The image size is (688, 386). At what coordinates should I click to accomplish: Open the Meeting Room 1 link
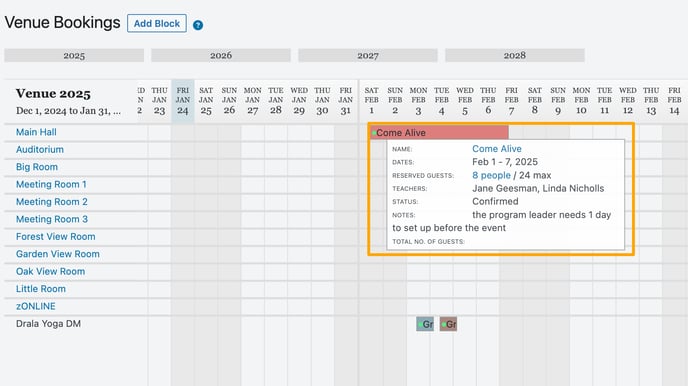(51, 184)
